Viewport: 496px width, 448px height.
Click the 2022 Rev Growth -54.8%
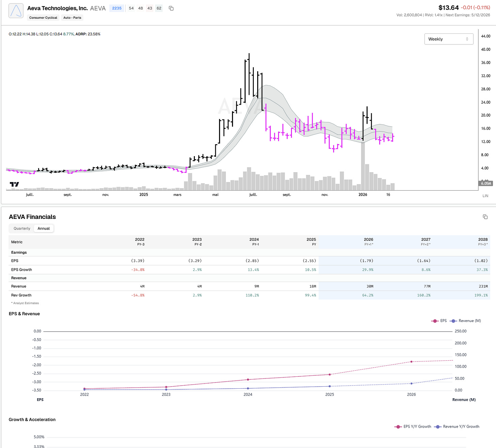[138, 295]
